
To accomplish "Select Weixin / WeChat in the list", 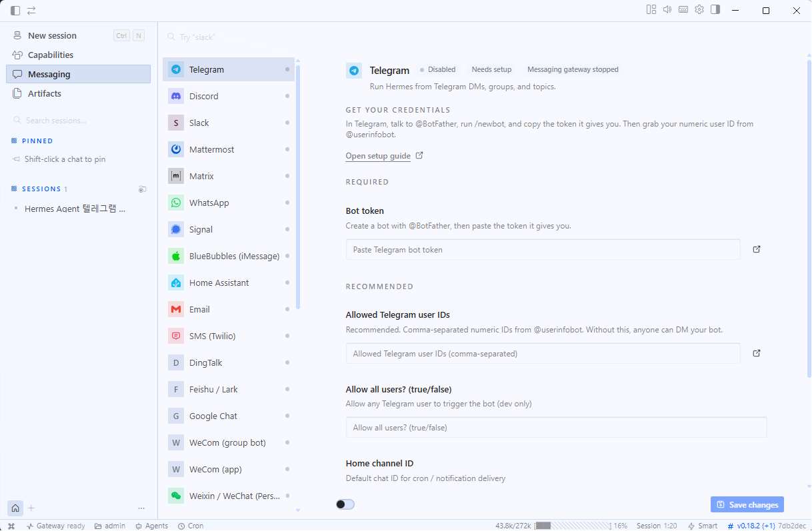I will pos(229,496).
